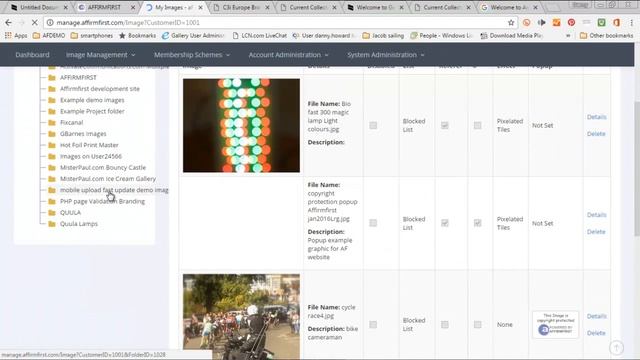Viewport: 640px width, 360px height.
Task: Switch to the first Current Collection tab
Action: 308,7
